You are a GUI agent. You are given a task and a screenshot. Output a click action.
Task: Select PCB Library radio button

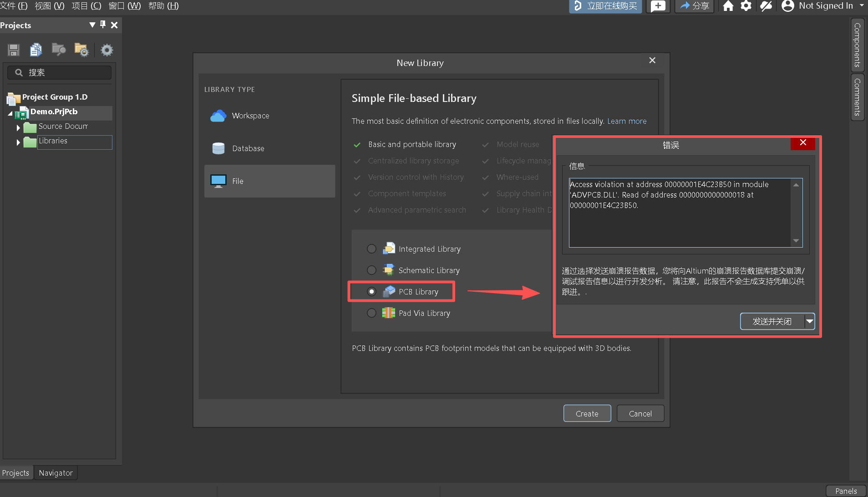point(371,292)
